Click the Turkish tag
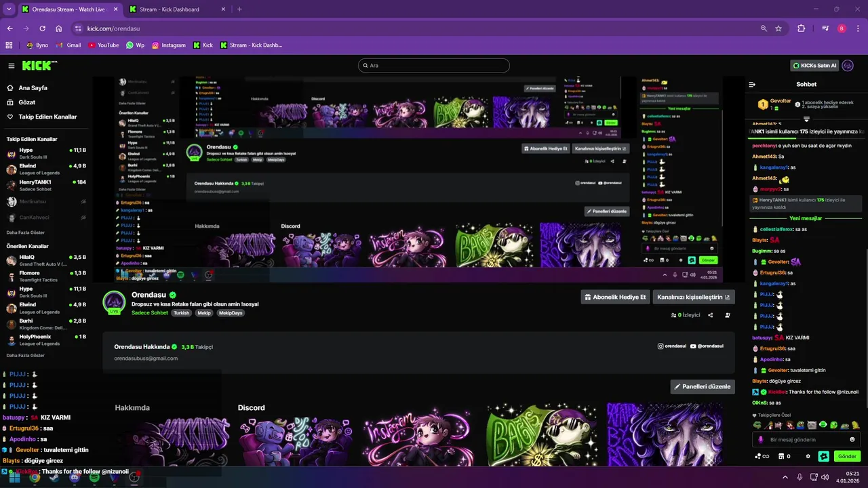The image size is (868, 488). pos(181,313)
